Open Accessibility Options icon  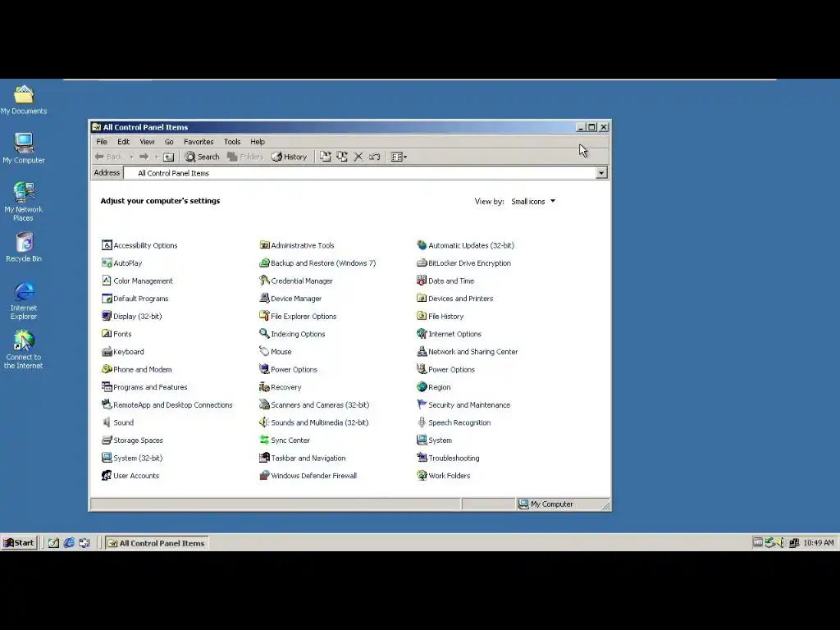pyautogui.click(x=107, y=244)
